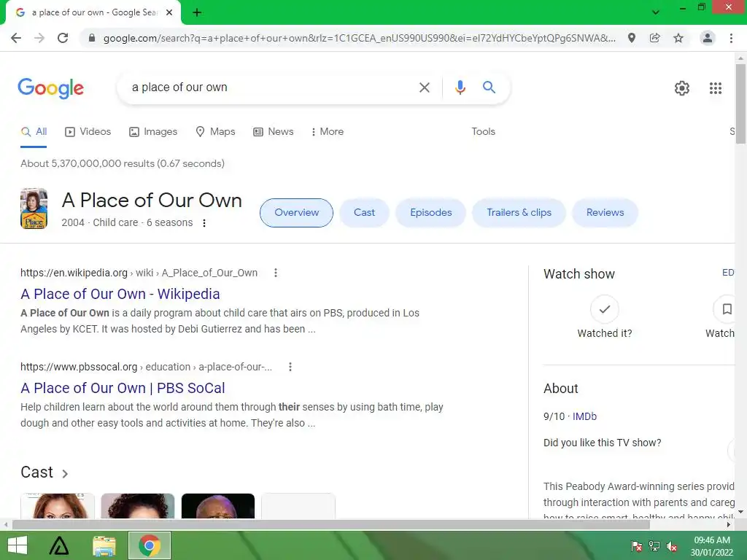Open PBS SoCal result more options
The width and height of the screenshot is (747, 560).
tap(290, 367)
